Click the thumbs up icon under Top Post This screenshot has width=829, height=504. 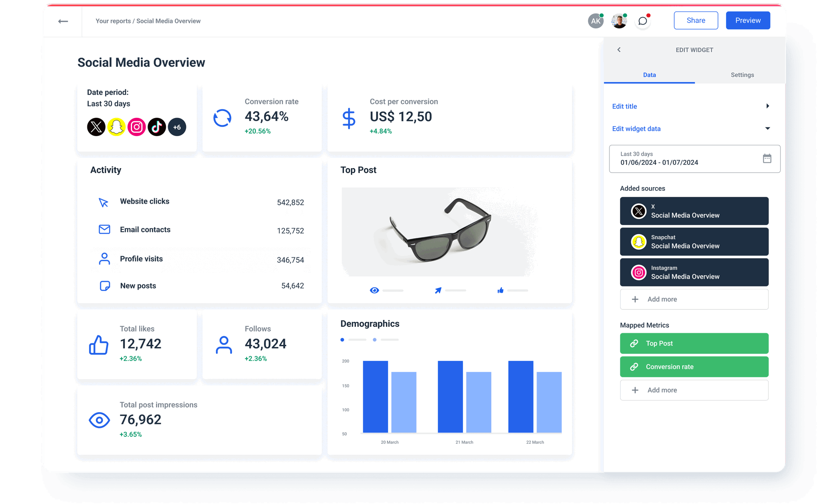(x=500, y=290)
